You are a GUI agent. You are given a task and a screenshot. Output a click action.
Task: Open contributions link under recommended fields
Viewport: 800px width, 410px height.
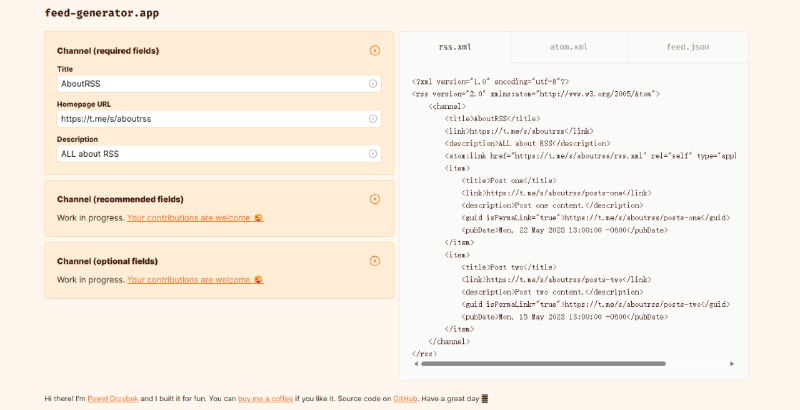point(188,217)
